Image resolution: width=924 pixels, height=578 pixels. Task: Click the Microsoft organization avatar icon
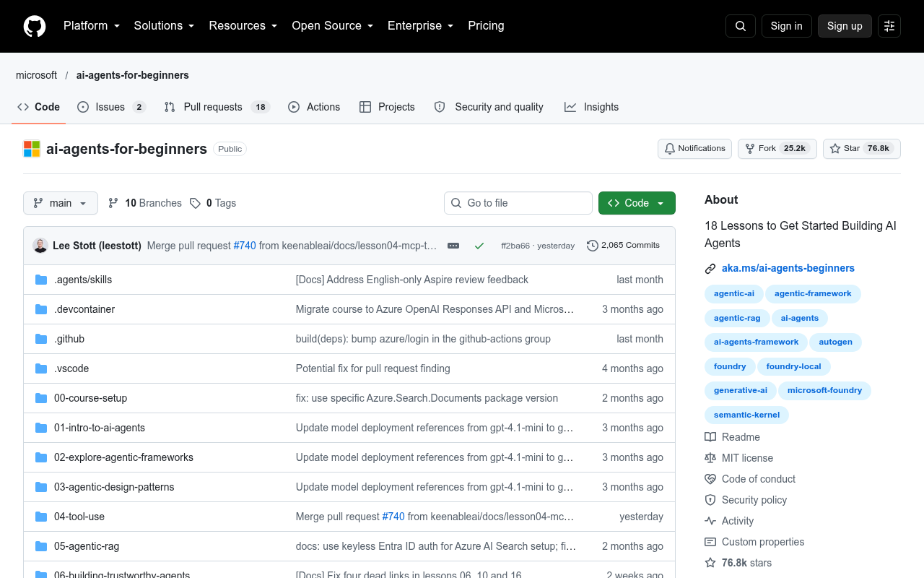(32, 149)
